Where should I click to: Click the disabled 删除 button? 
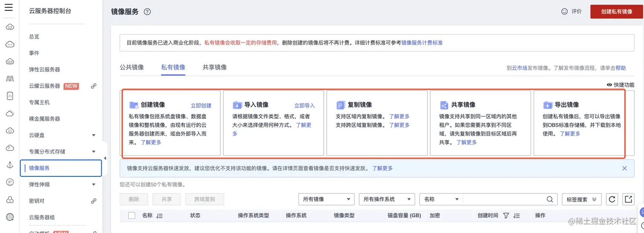coord(134,199)
